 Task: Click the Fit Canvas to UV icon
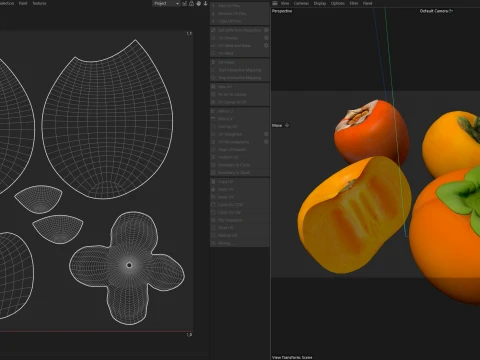coord(214,102)
